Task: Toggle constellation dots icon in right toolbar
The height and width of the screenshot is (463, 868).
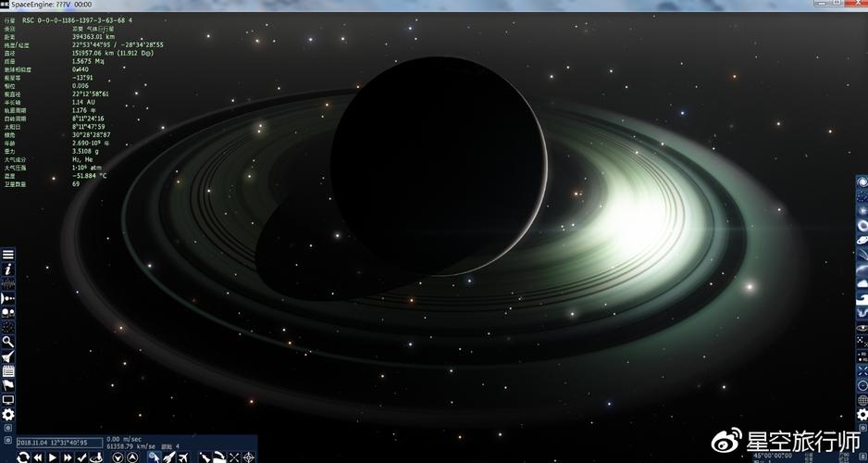Action: click(x=862, y=341)
